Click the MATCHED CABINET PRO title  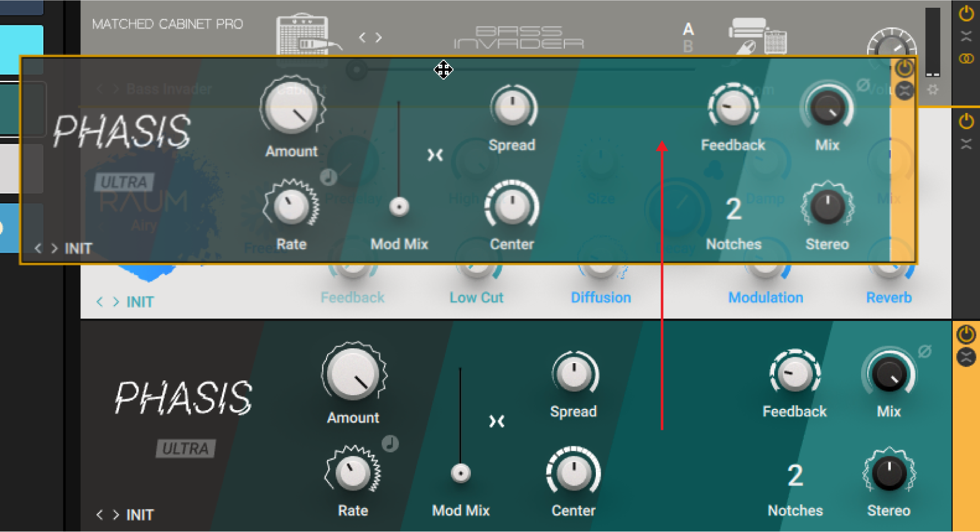coord(167,24)
